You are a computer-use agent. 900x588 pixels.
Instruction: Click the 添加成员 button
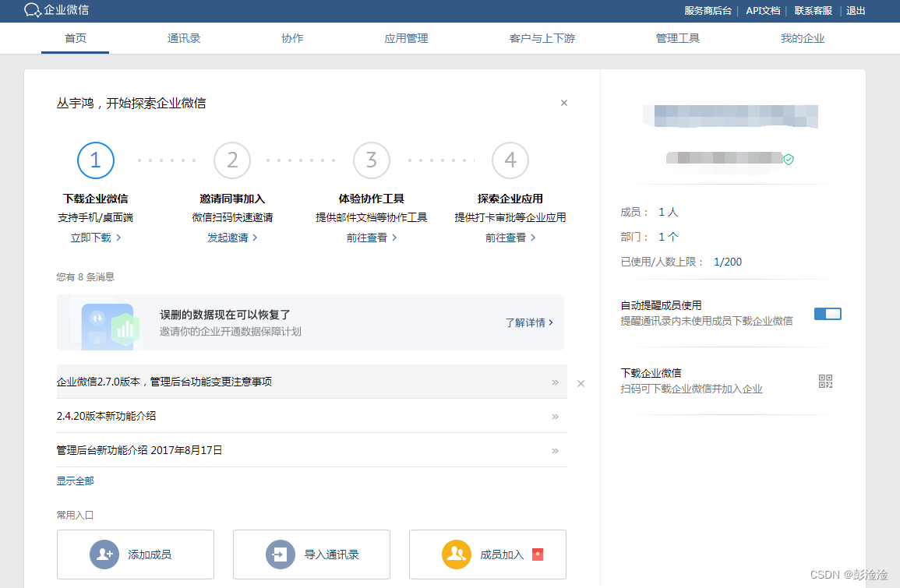(136, 555)
